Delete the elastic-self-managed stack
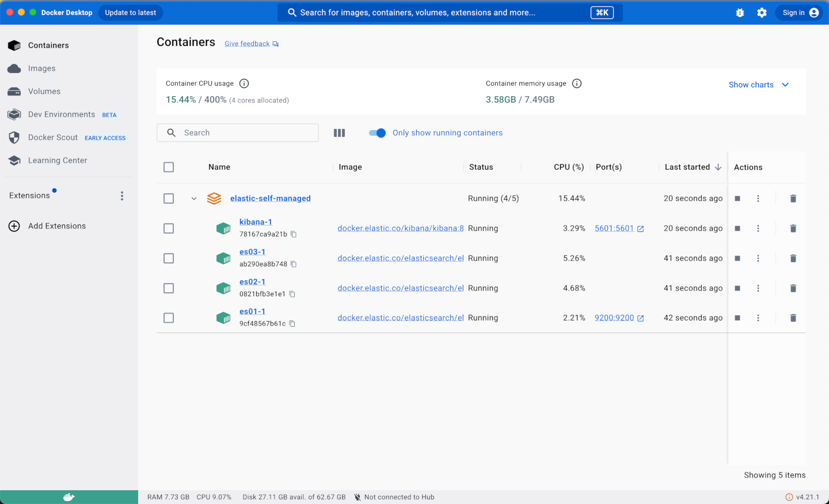829x504 pixels. click(x=793, y=198)
